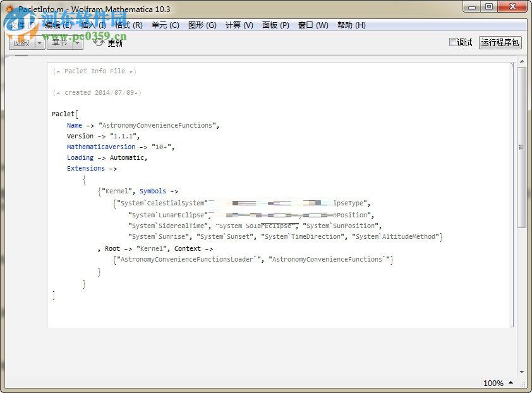Screen dimensions: 532x393
Task: Expand the 章节 dropdown arrow
Action: (78, 42)
